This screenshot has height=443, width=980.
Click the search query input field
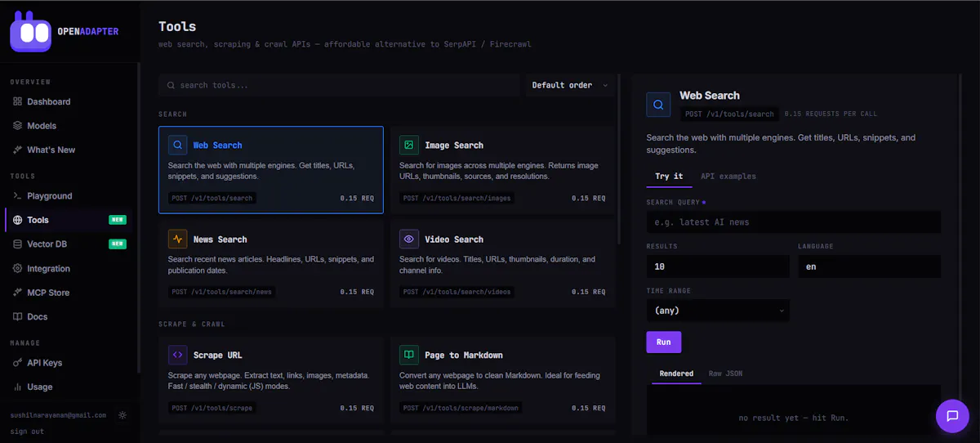[793, 222]
